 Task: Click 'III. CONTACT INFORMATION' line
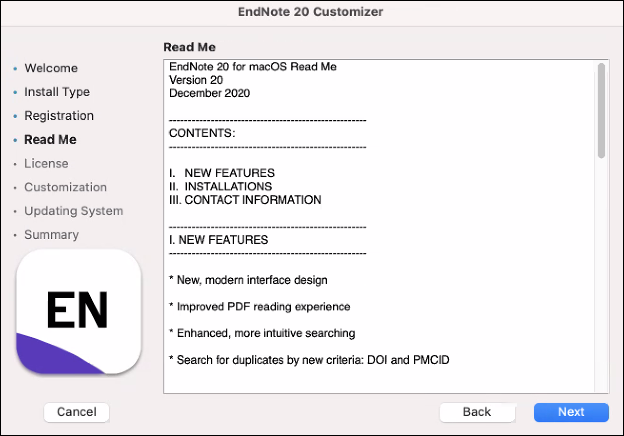pyautogui.click(x=245, y=200)
